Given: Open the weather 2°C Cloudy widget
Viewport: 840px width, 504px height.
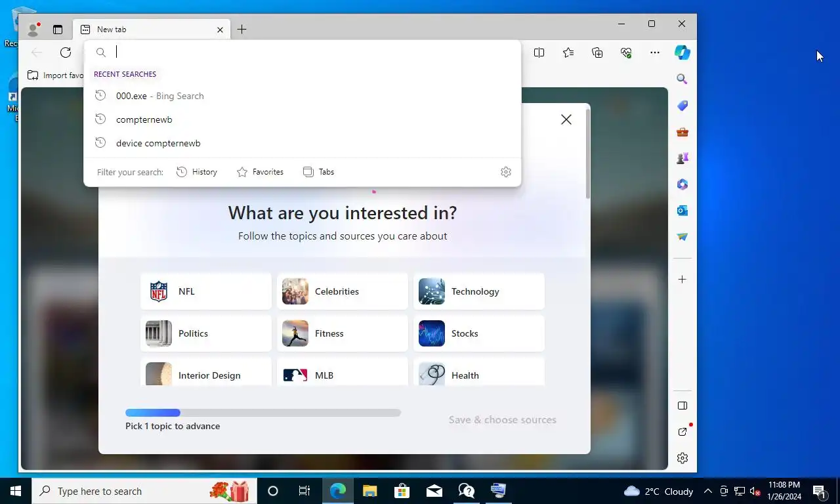Looking at the screenshot, I should tap(658, 491).
